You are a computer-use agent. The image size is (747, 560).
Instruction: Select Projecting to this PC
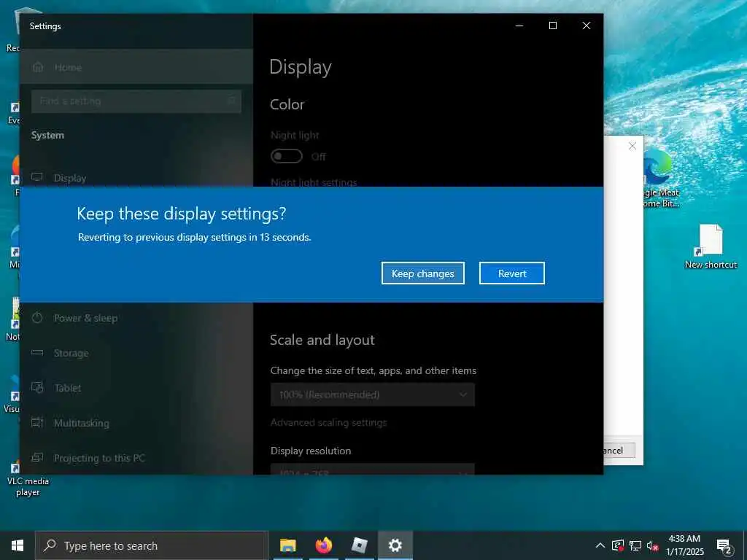(x=136, y=458)
